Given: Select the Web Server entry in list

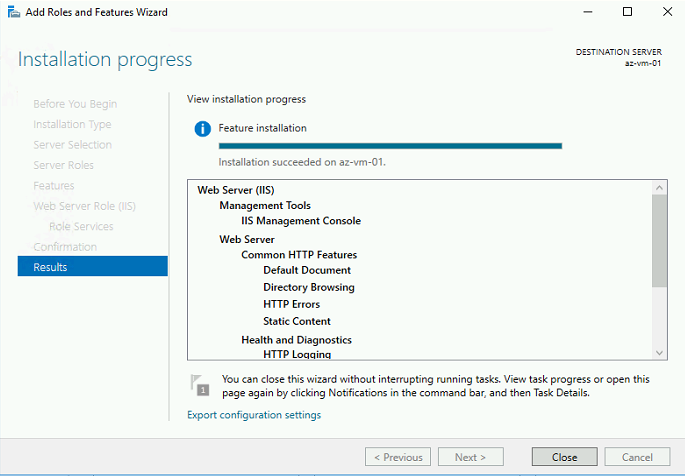Looking at the screenshot, I should (x=247, y=239).
